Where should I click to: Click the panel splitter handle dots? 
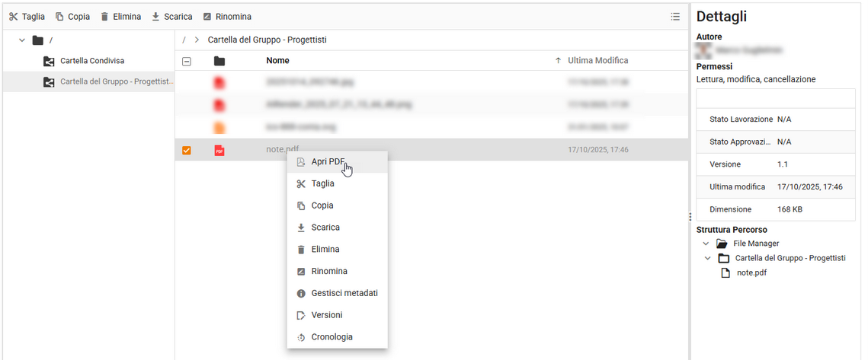(690, 217)
